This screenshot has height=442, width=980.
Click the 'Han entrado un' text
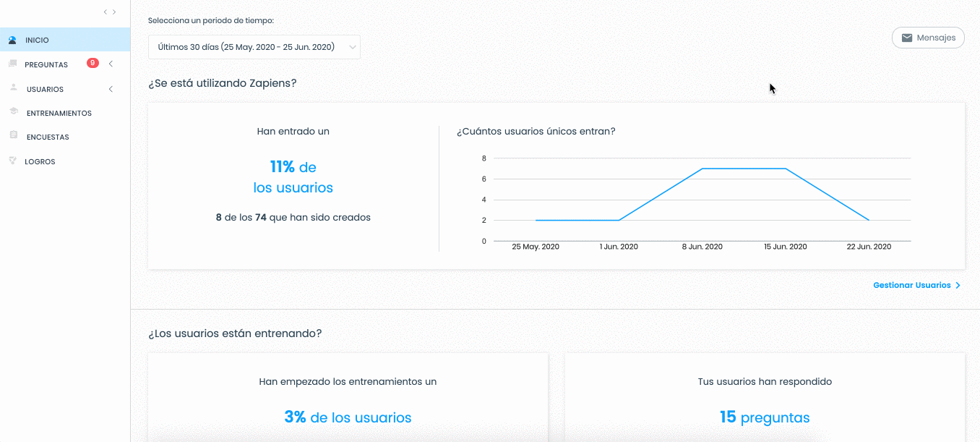(x=293, y=131)
